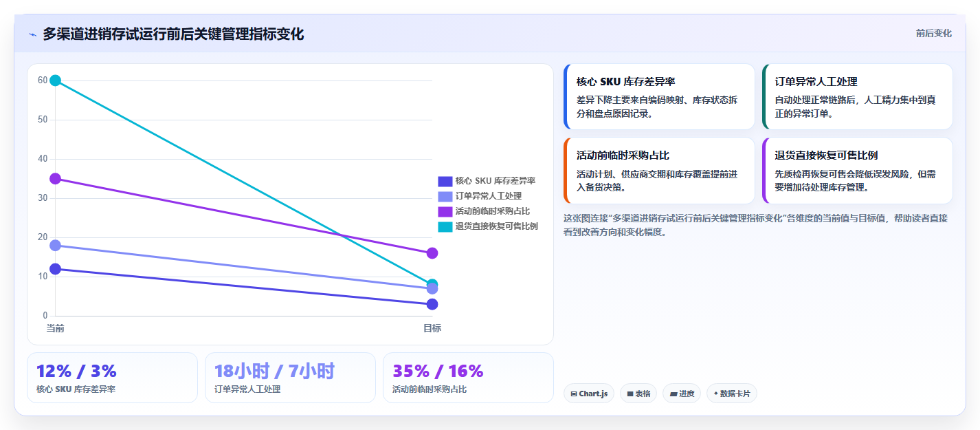Open the 核心 SKU 库存差异率 description card

[x=659, y=97]
